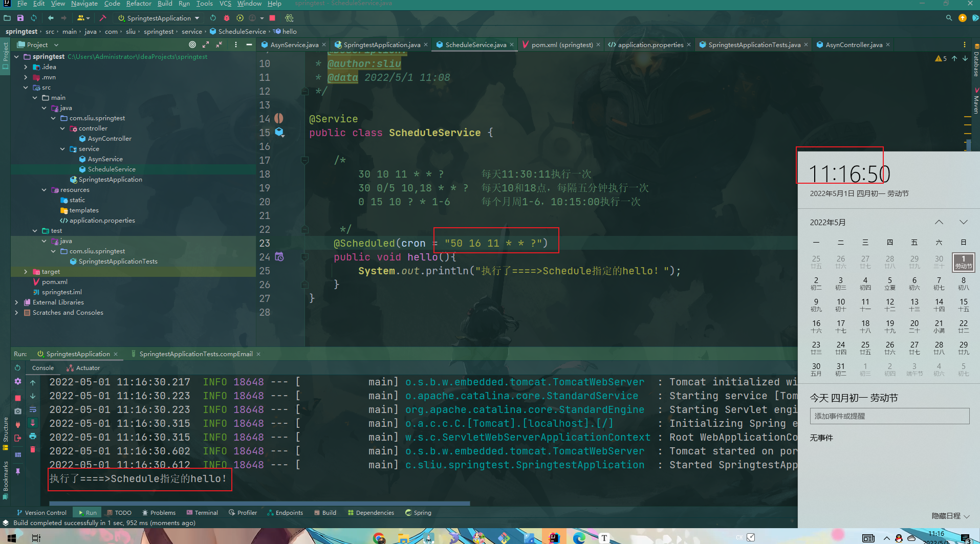Viewport: 980px width, 544px height.
Task: Toggle breakpoint icon on line 14
Action: pos(279,118)
